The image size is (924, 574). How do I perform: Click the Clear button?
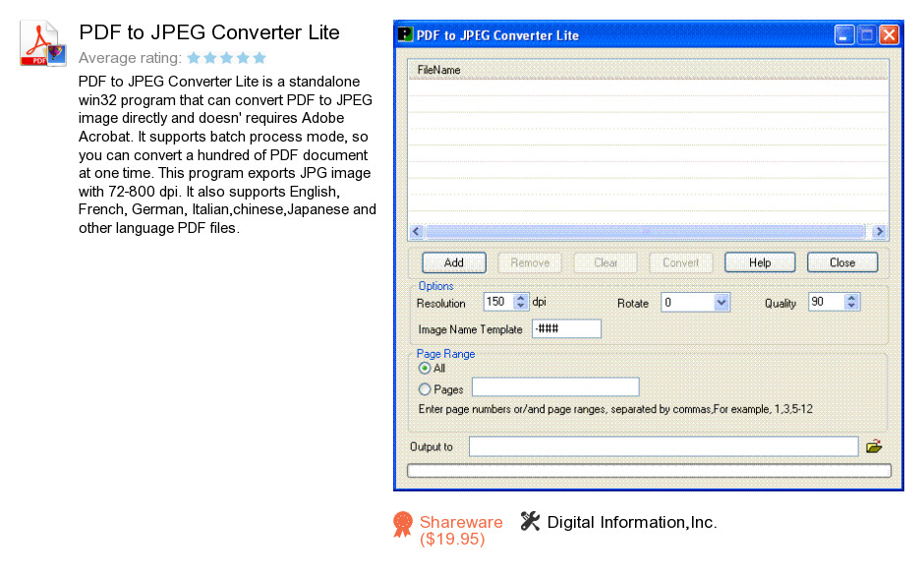point(606,262)
